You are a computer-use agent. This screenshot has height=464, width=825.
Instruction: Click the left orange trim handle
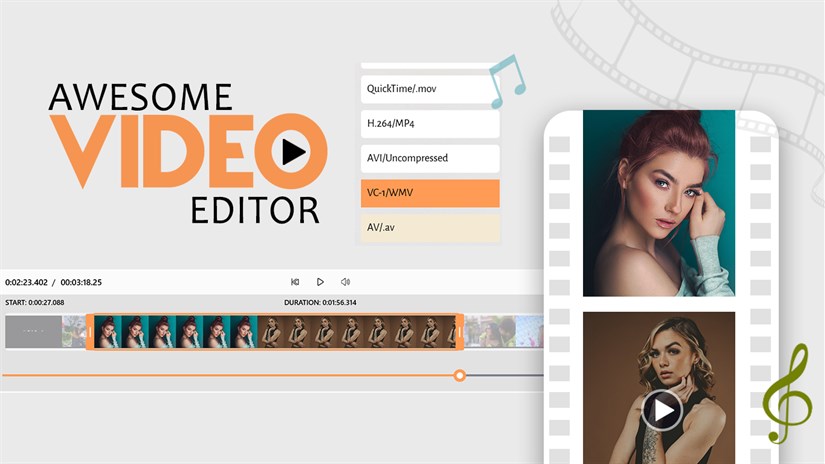[x=89, y=332]
